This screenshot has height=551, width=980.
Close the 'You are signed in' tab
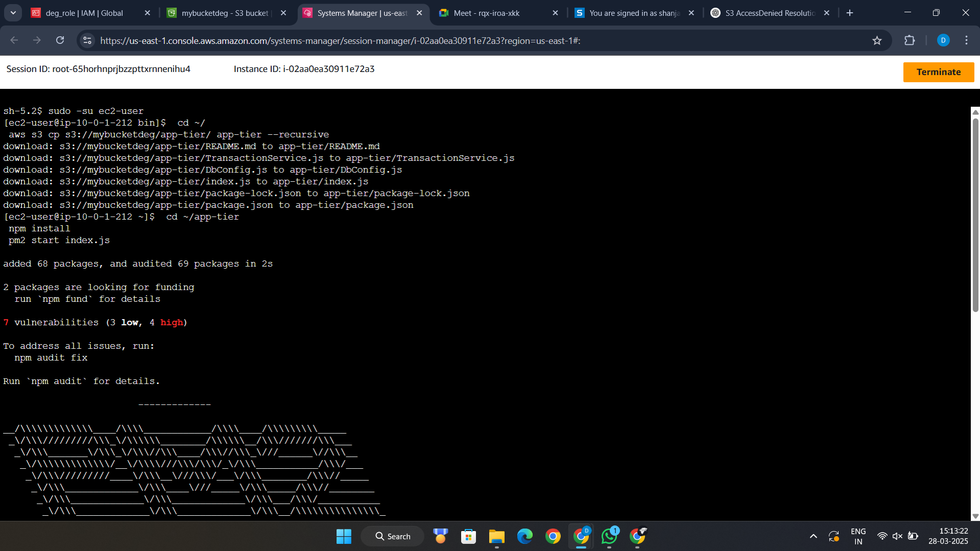coord(691,13)
